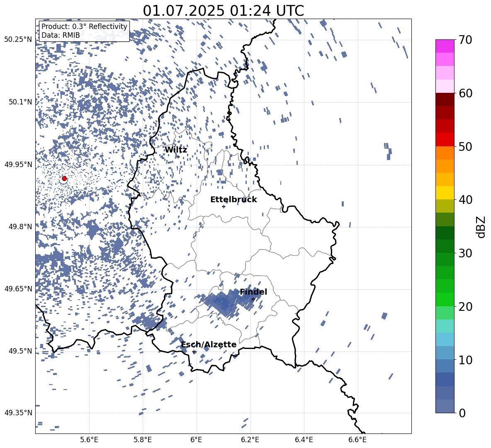Click the red radar site marker
Viewport: 491px width, 448px height.
64,179
